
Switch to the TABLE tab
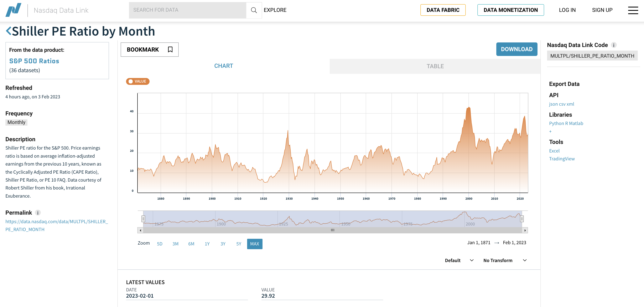click(435, 66)
